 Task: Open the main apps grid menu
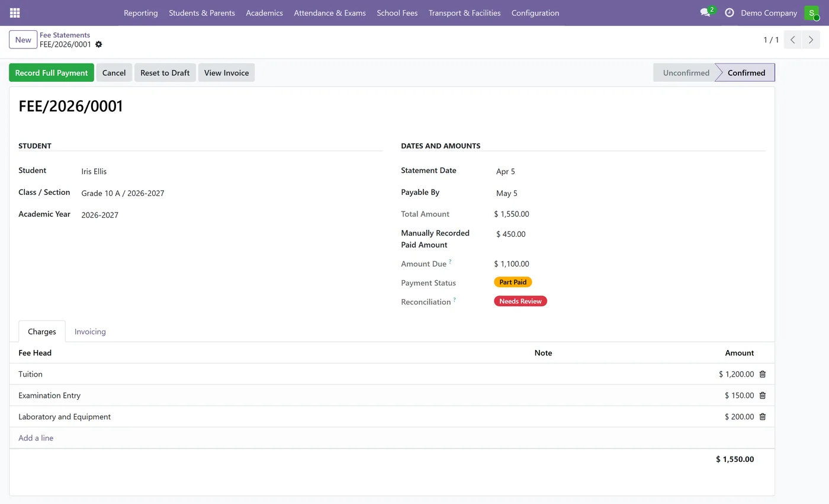point(15,12)
